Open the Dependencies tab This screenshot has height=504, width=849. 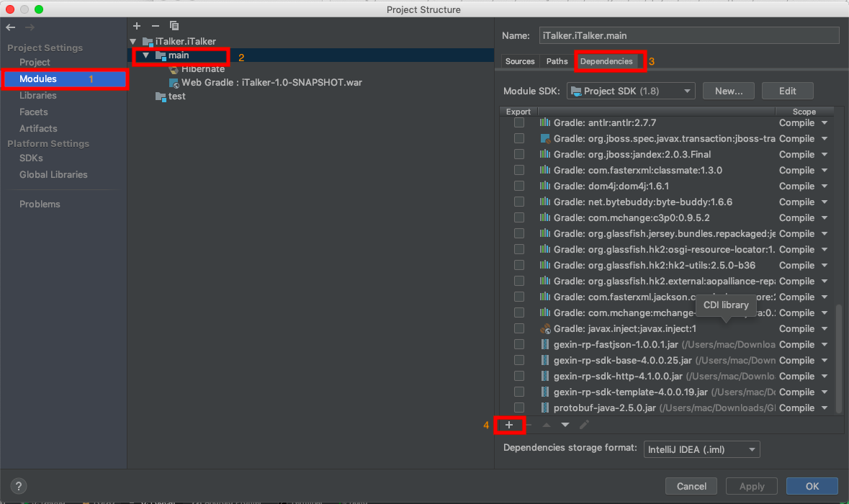tap(606, 61)
